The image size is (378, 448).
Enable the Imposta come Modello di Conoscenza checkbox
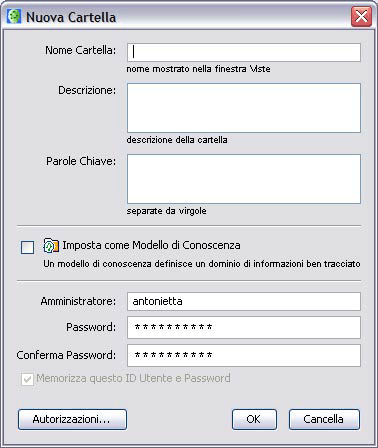[27, 247]
